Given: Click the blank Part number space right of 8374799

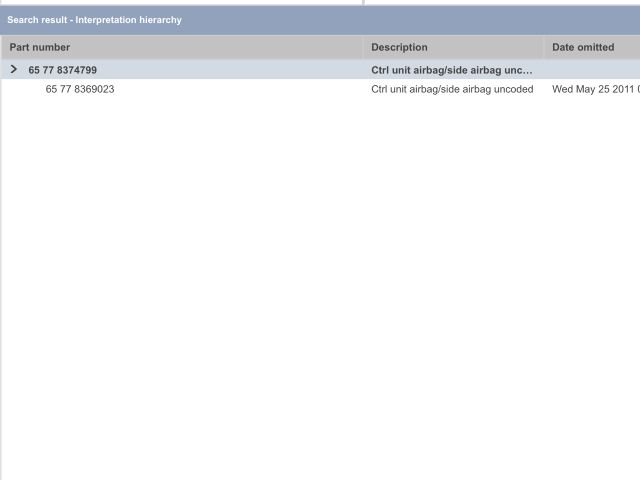Looking at the screenshot, I should (x=230, y=70).
